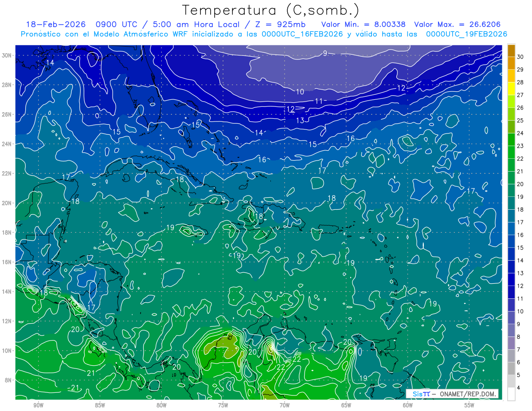The height and width of the screenshot is (411, 532).
Task: Click the '13' contour label on the map
Action: (x=300, y=120)
